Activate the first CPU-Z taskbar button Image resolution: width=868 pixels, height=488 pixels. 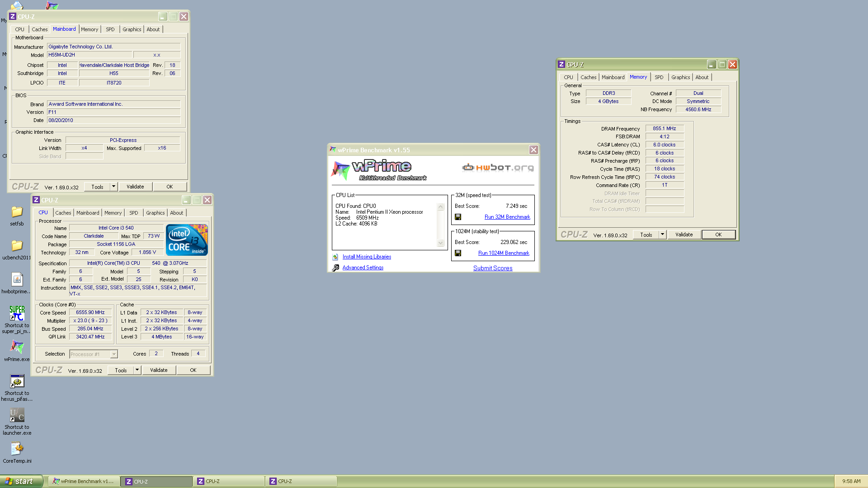click(156, 481)
